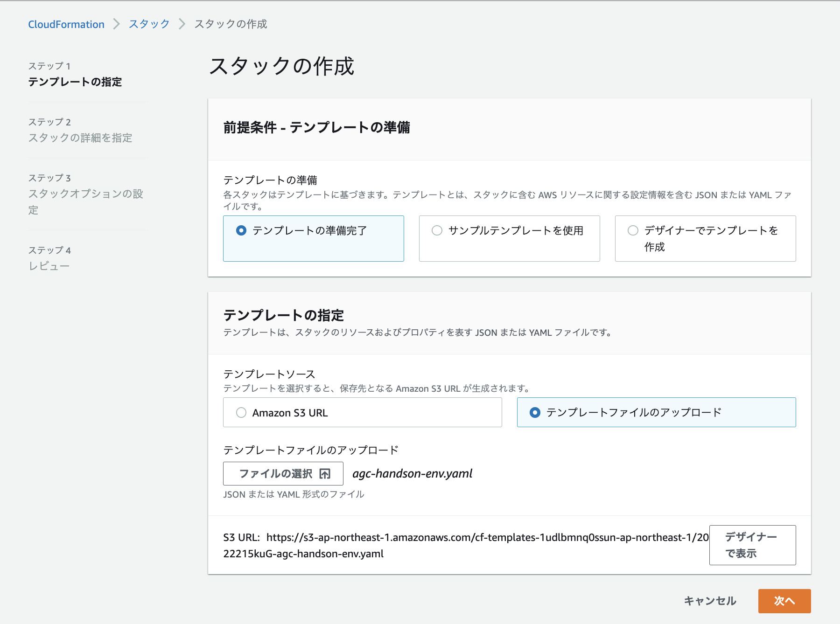Proceed with the 次へ button
Screen dimensions: 840x624
[784, 601]
